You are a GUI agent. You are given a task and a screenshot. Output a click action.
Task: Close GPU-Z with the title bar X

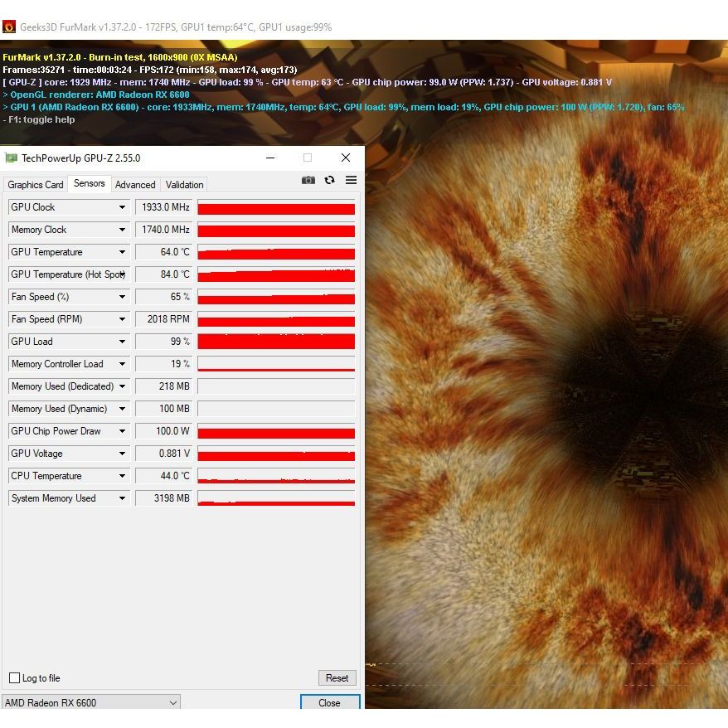coord(346,158)
